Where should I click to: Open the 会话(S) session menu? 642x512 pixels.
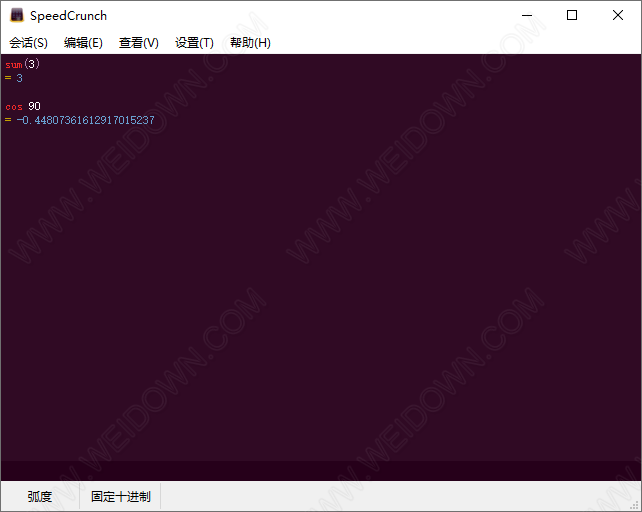coord(28,43)
